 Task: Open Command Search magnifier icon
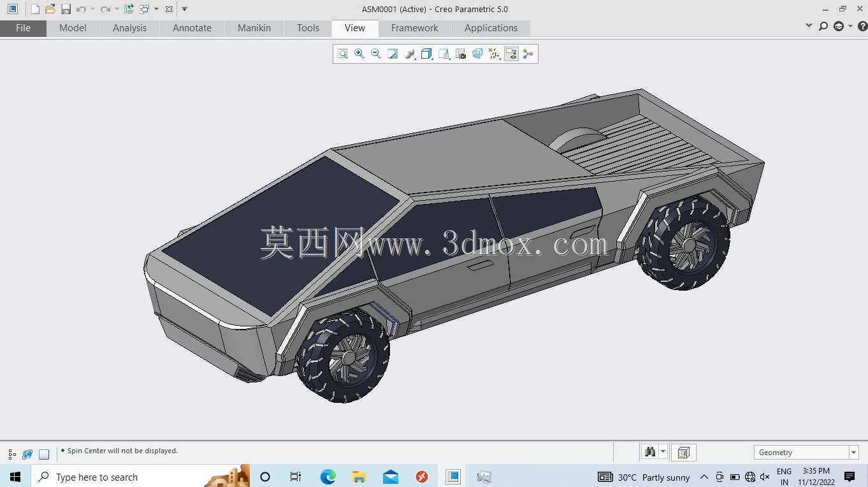coord(823,26)
